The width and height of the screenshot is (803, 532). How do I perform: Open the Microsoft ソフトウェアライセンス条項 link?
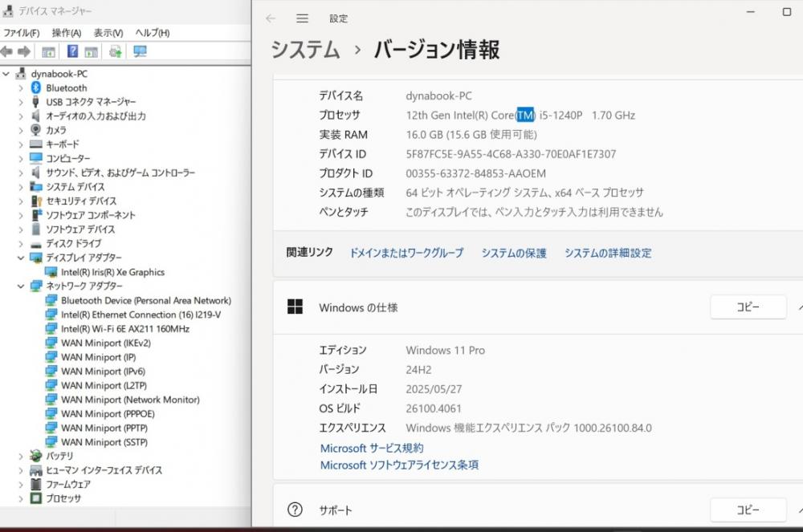pos(399,465)
